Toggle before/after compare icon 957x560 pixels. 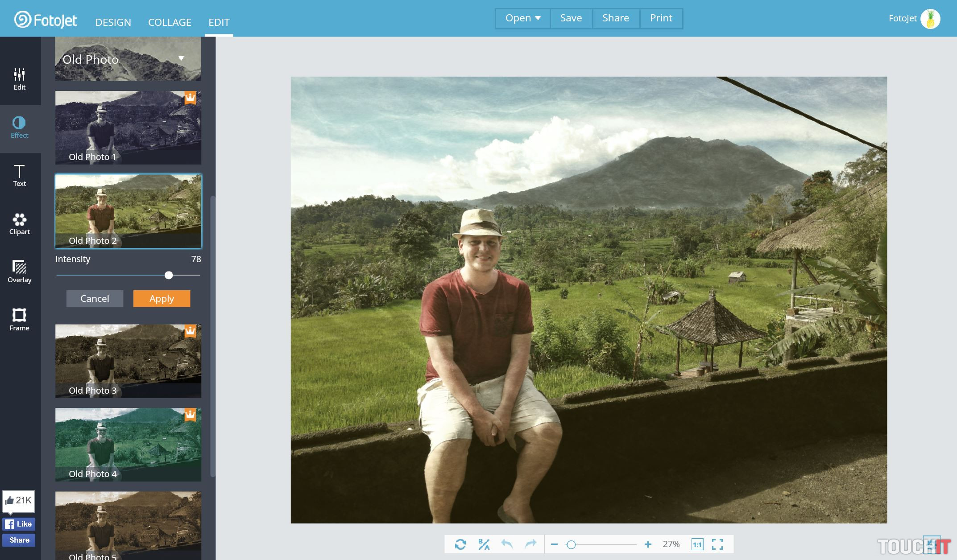coord(484,544)
